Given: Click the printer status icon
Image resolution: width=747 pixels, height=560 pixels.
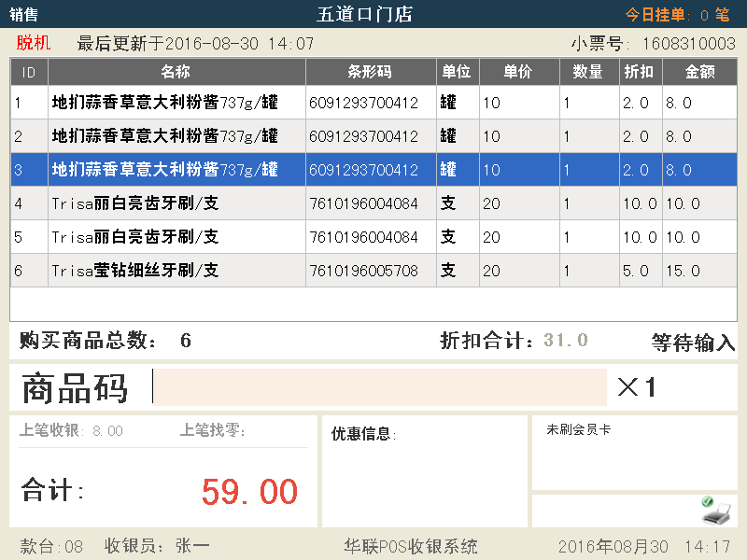Looking at the screenshot, I should point(716,511).
